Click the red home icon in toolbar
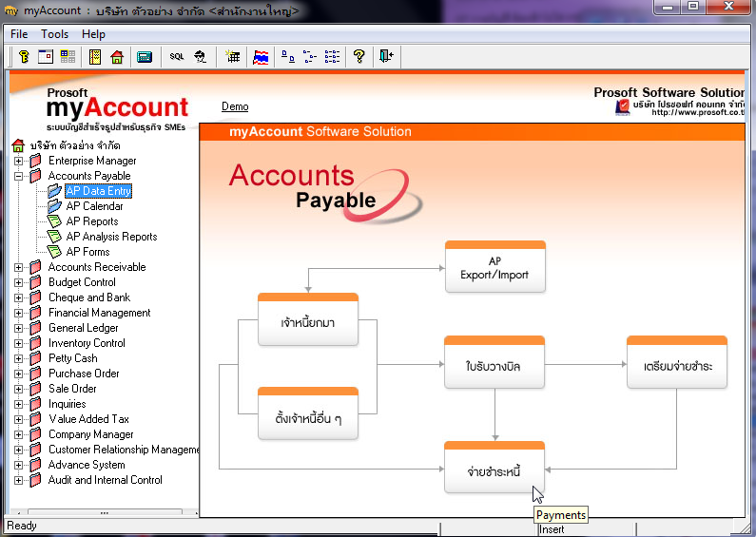The height and width of the screenshot is (537, 756). tap(117, 57)
